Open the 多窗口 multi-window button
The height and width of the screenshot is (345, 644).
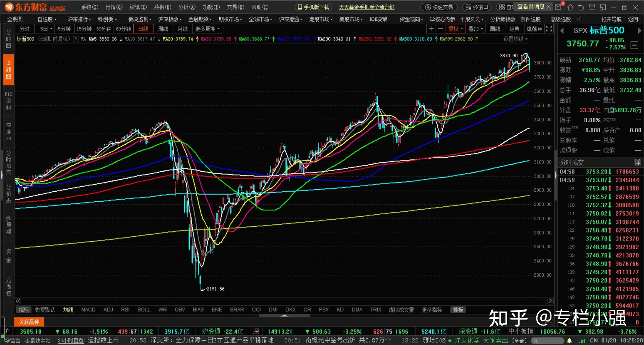click(x=477, y=7)
